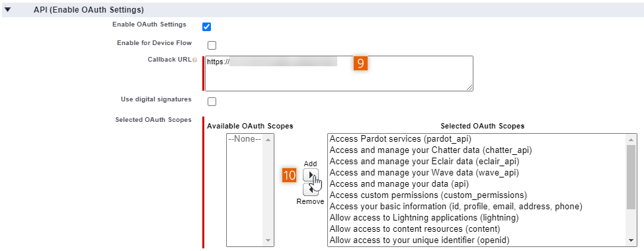644x251 pixels.
Task: Select Access and manage your Wave data scope
Action: click(x=424, y=173)
